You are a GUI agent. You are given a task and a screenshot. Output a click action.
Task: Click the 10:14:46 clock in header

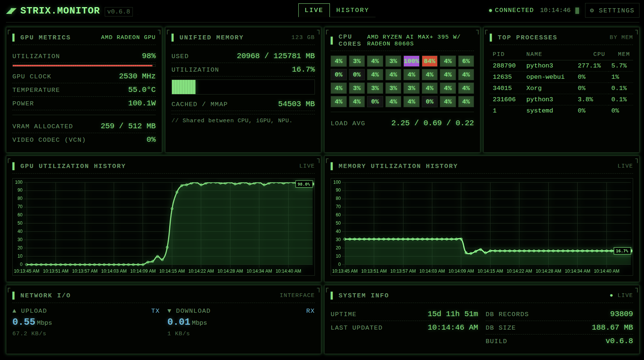tap(555, 10)
